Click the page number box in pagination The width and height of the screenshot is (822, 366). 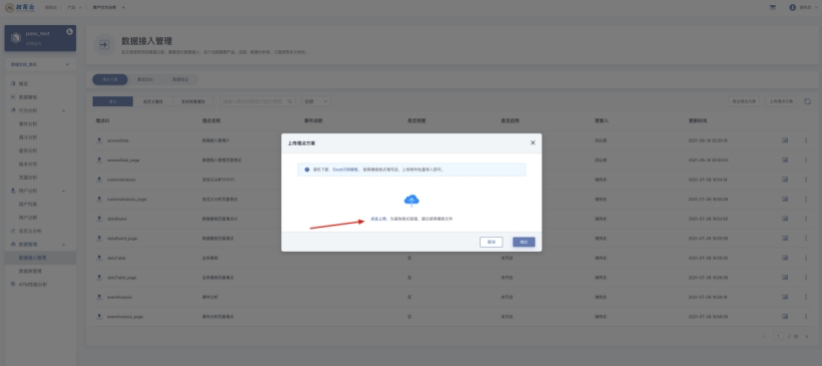779,336
